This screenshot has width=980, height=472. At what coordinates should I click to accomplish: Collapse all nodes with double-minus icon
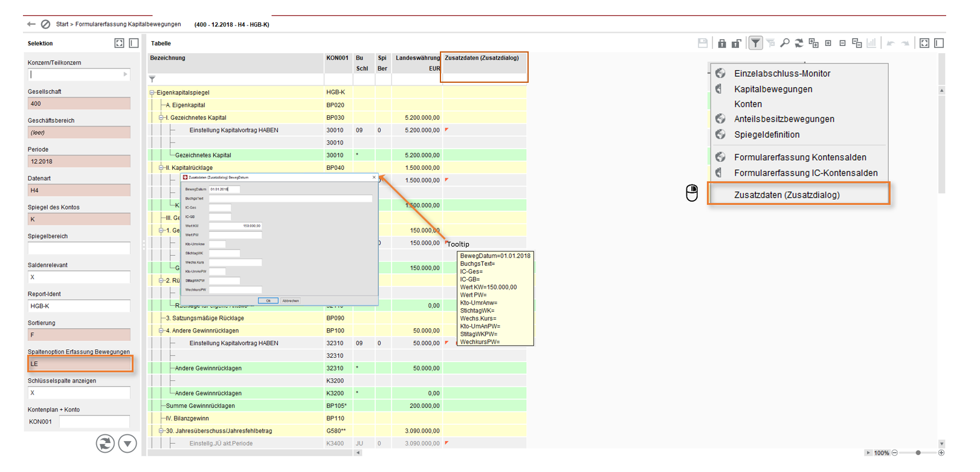coord(857,43)
